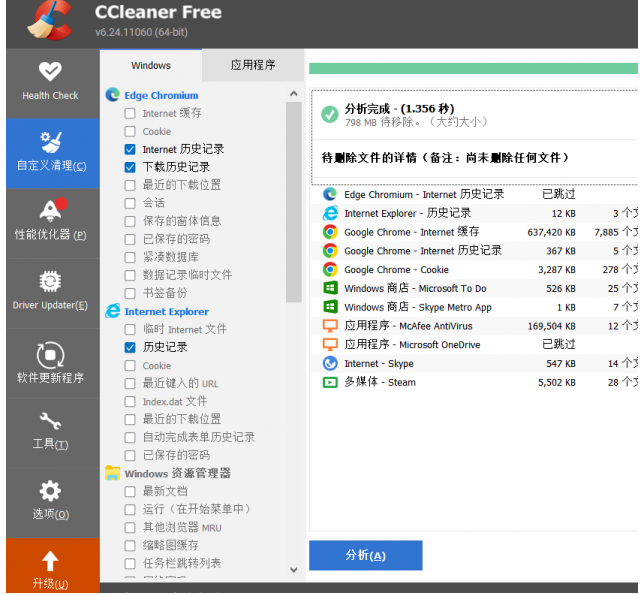The width and height of the screenshot is (640, 595).
Task: Open the 选项 gear icon
Action: click(x=50, y=491)
